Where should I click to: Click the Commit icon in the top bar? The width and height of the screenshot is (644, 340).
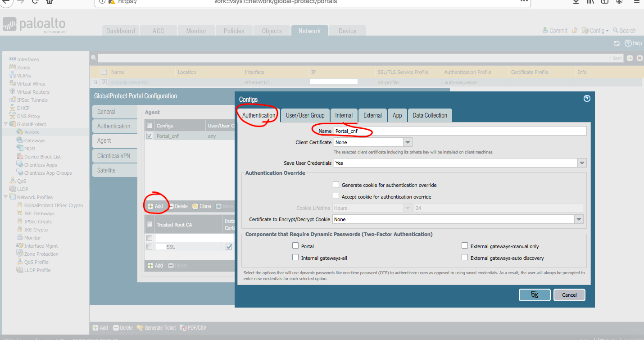tap(545, 31)
